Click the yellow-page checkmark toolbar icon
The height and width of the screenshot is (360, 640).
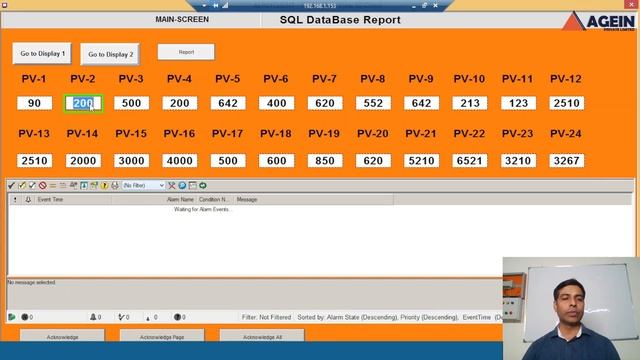point(22,186)
